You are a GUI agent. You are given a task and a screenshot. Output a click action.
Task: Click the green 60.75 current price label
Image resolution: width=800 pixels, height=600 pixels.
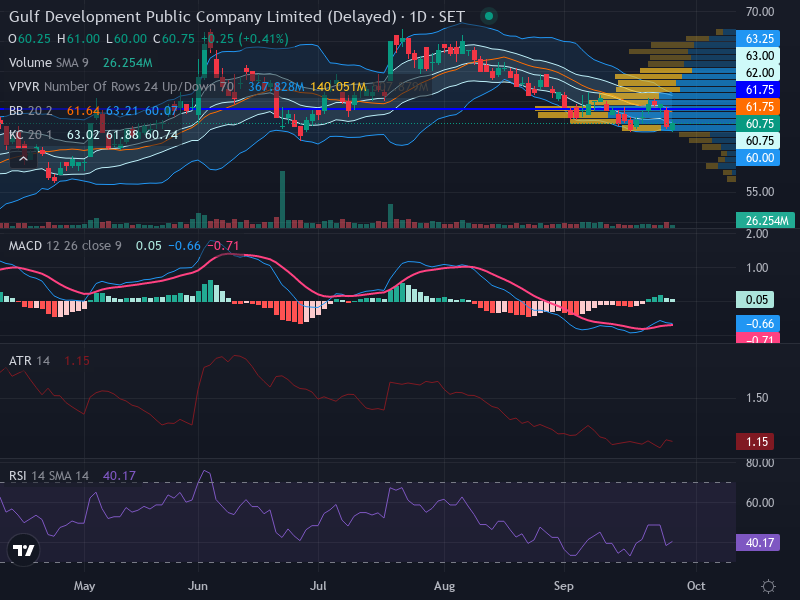pos(758,123)
